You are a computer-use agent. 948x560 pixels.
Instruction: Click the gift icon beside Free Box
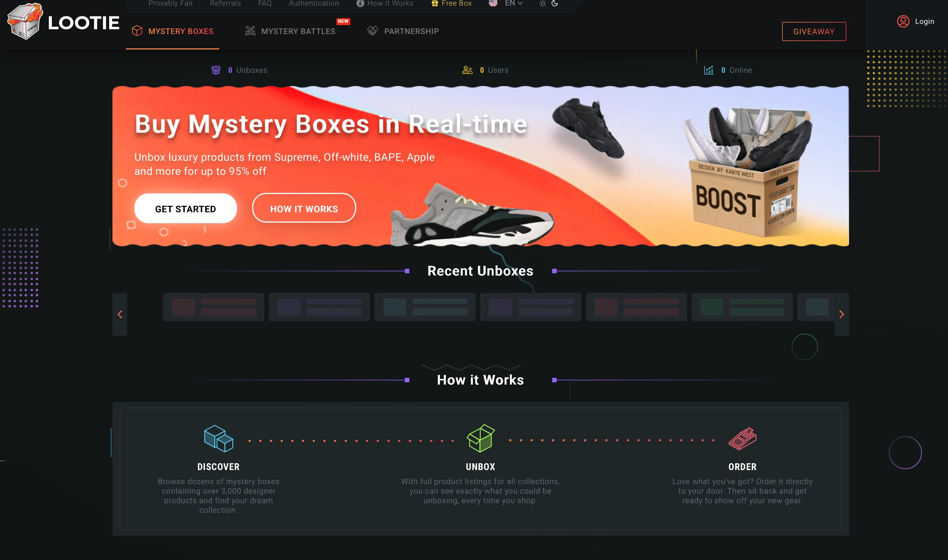[x=434, y=3]
